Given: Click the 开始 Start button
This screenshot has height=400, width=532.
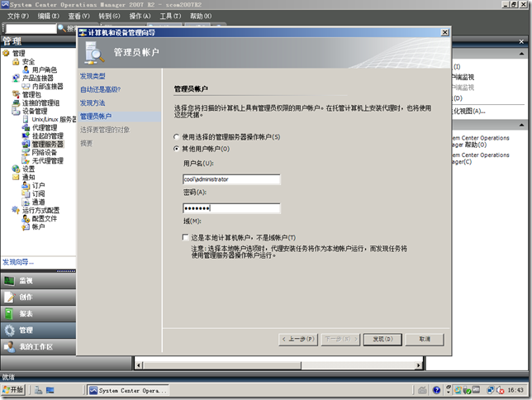Looking at the screenshot, I should [13, 390].
